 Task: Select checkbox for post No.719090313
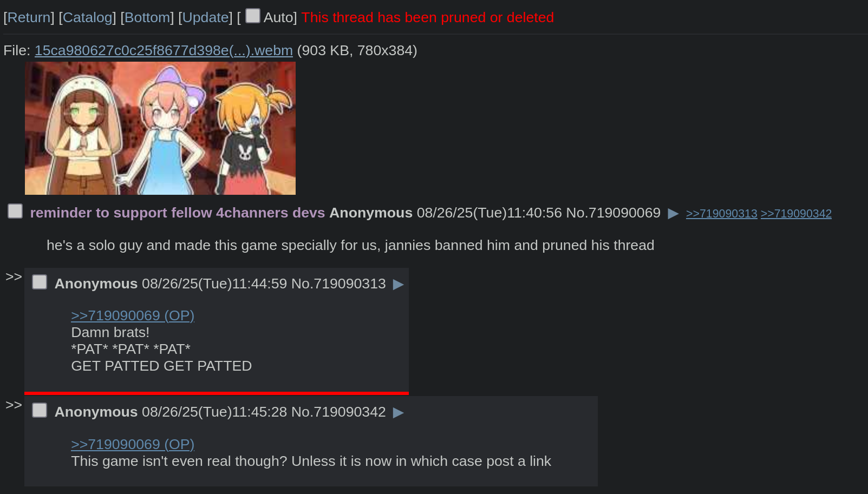coord(40,282)
